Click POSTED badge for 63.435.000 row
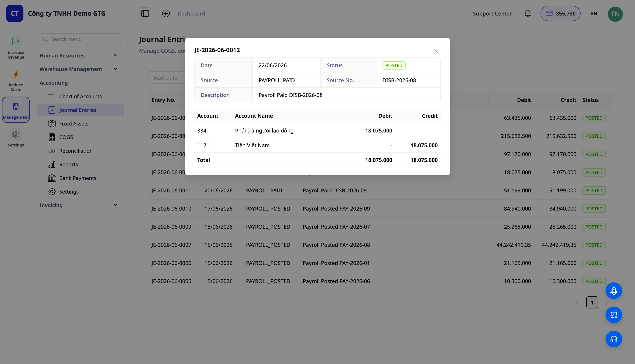The width and height of the screenshot is (635, 364). pos(594,118)
